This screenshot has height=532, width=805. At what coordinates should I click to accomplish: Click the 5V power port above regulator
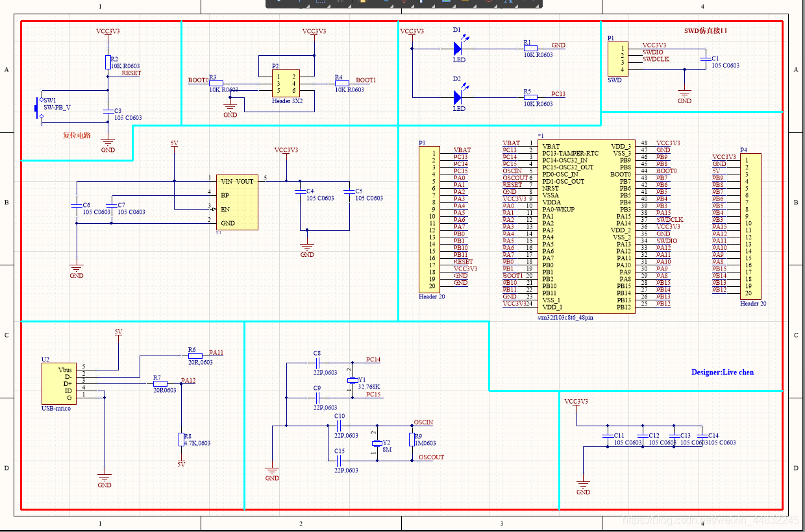pos(174,144)
